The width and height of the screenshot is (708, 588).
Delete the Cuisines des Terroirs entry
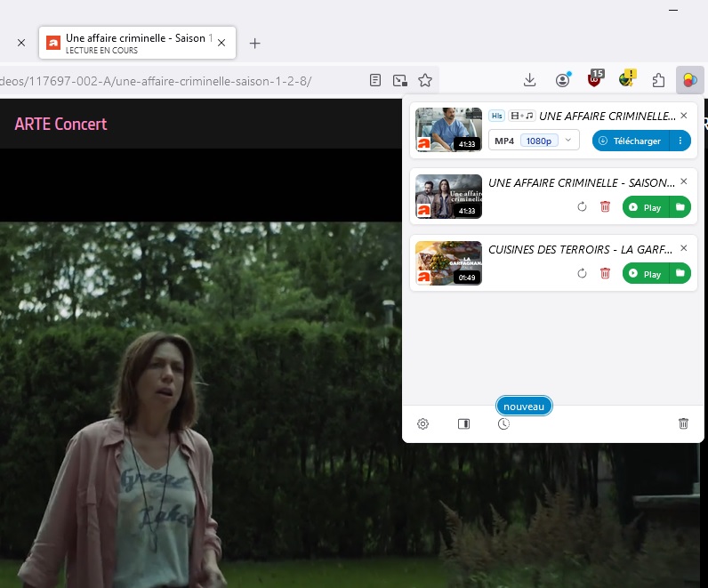pos(605,273)
